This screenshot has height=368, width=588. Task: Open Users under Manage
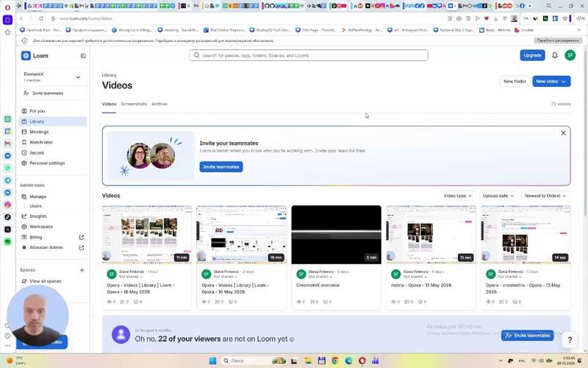[35, 206]
